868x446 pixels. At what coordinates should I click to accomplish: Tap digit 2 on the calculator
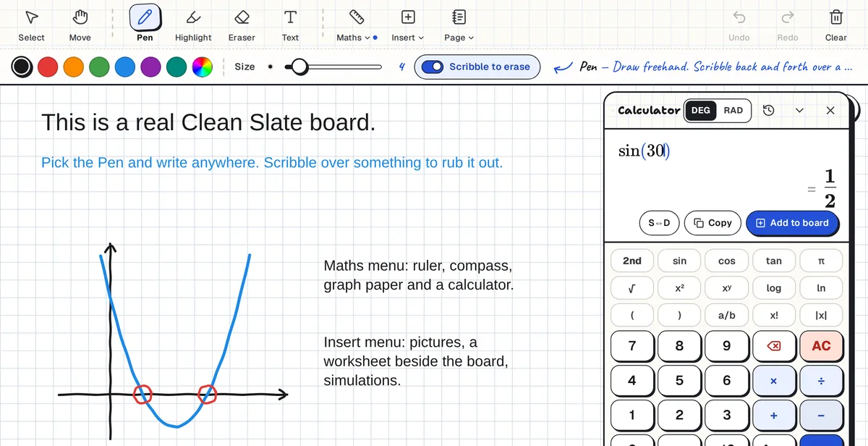coord(679,416)
